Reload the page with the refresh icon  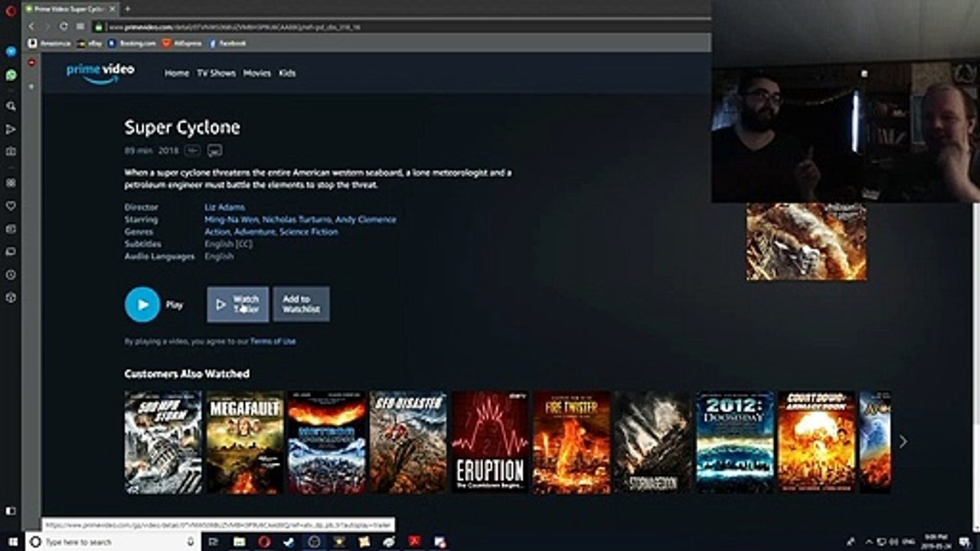coord(63,26)
